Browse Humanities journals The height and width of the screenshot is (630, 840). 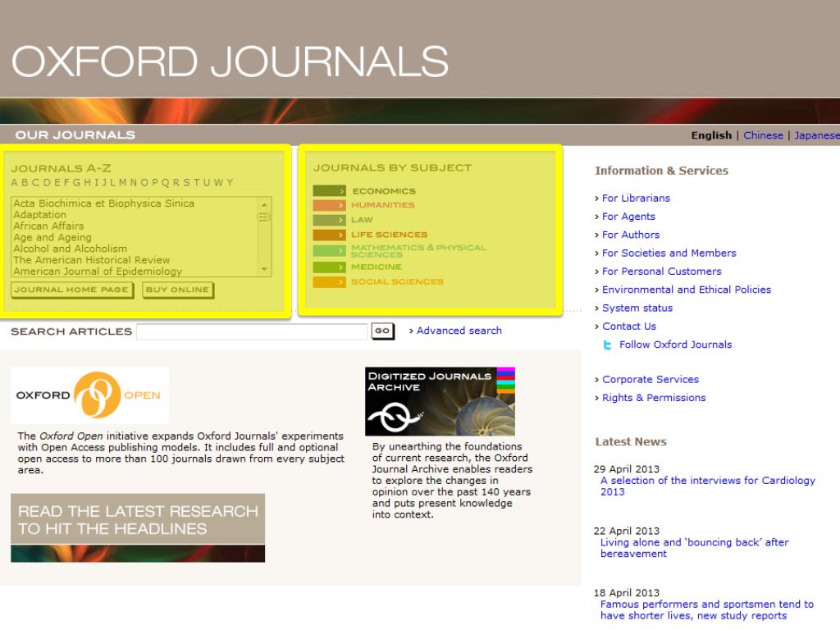pyautogui.click(x=382, y=205)
